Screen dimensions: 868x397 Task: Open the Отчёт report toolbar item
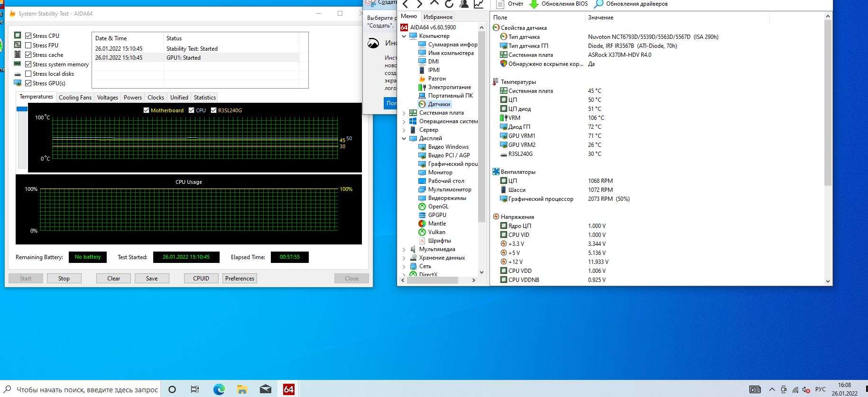coord(510,4)
